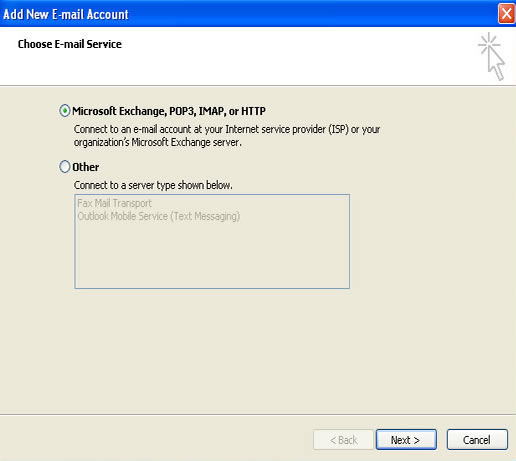Screen dimensions: 516x461
Task: Choose the Other radio button circle
Action: (x=65, y=167)
